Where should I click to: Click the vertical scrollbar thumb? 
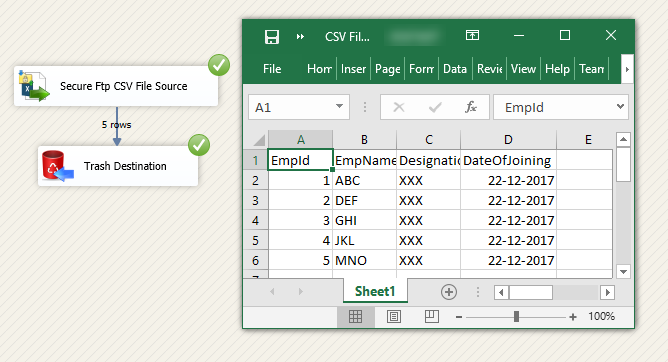[x=623, y=164]
